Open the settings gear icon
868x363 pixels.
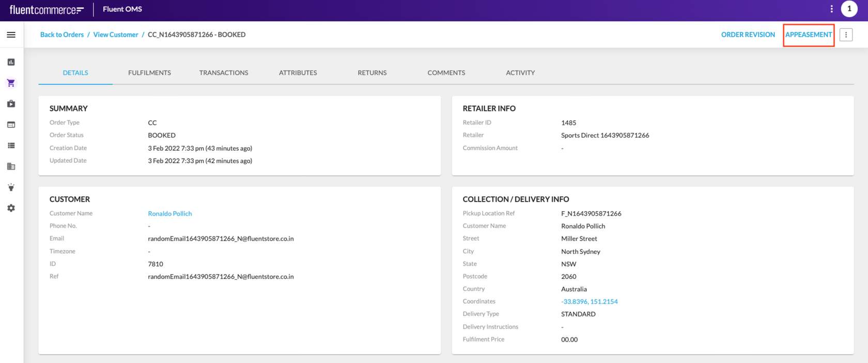[x=11, y=208]
